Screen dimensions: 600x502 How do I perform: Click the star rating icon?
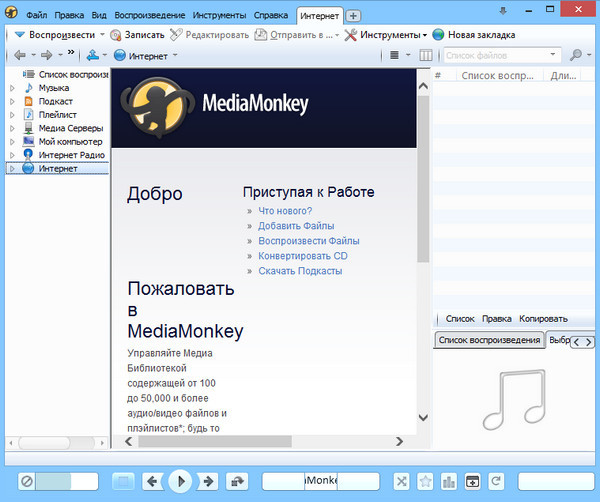426,481
